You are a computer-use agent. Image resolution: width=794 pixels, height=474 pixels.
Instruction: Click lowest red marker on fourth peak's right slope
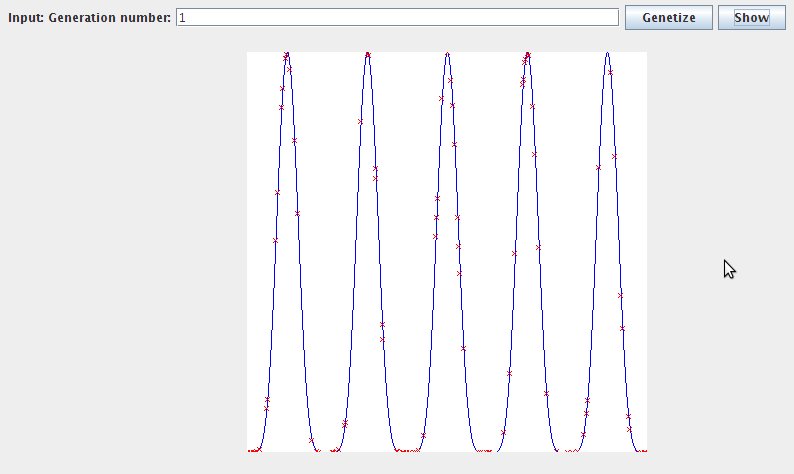(x=546, y=394)
